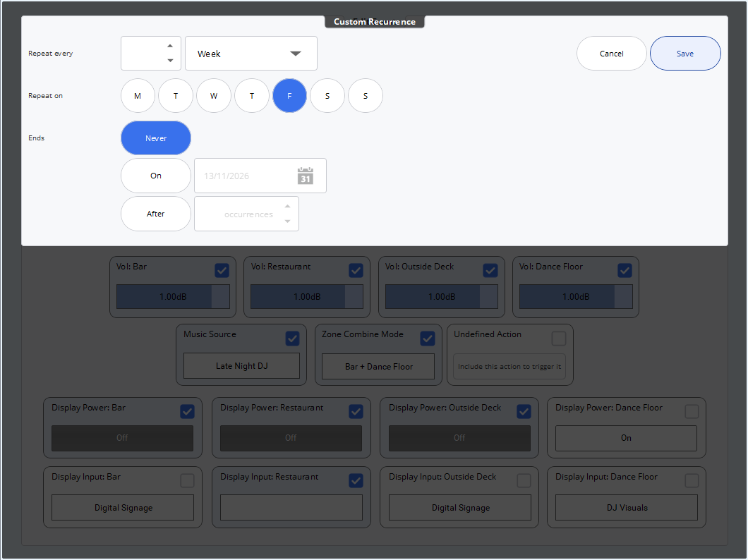Choose After for the Ends option
This screenshot has width=748, height=560.
click(x=156, y=214)
